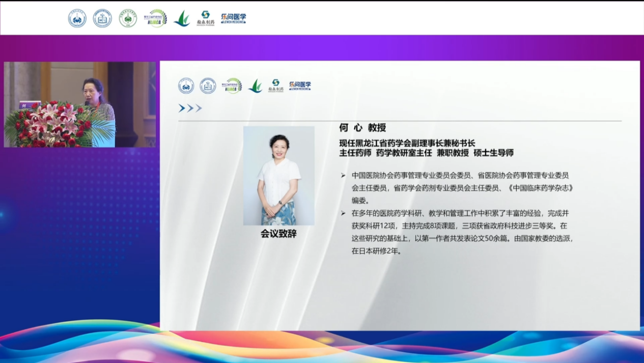The image size is (644, 363).
Task: Click the line 现任黑龙江省药学会副理事长兼秘书长
Action: click(407, 143)
